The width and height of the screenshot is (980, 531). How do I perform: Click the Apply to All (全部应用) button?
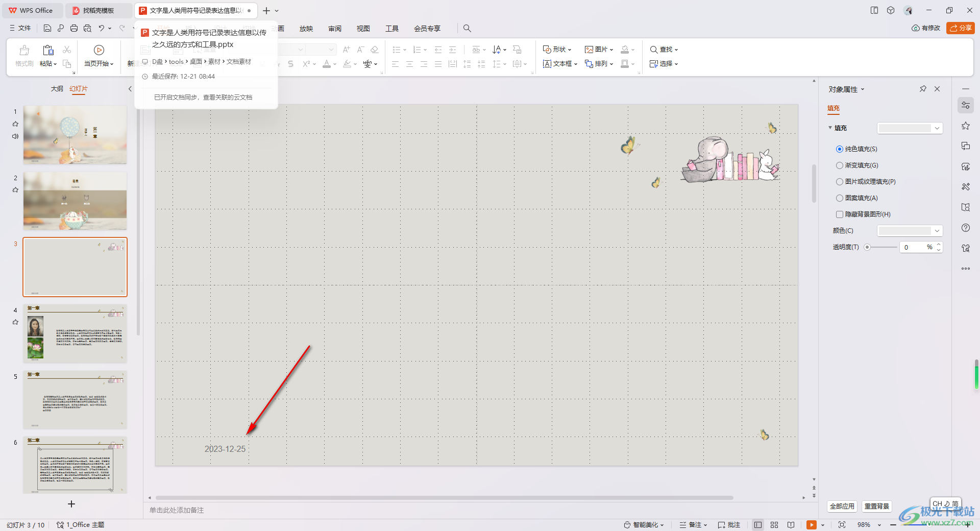(x=842, y=506)
